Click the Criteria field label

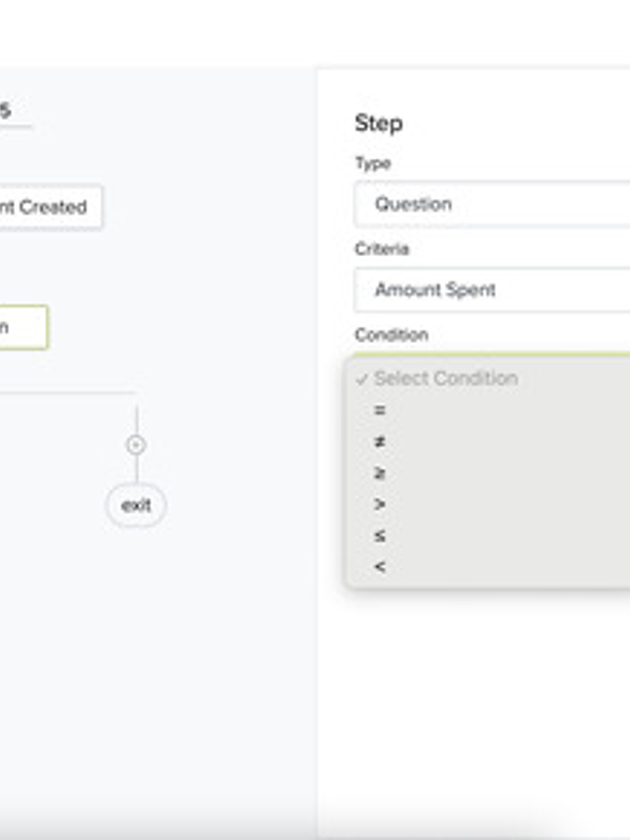tap(382, 249)
